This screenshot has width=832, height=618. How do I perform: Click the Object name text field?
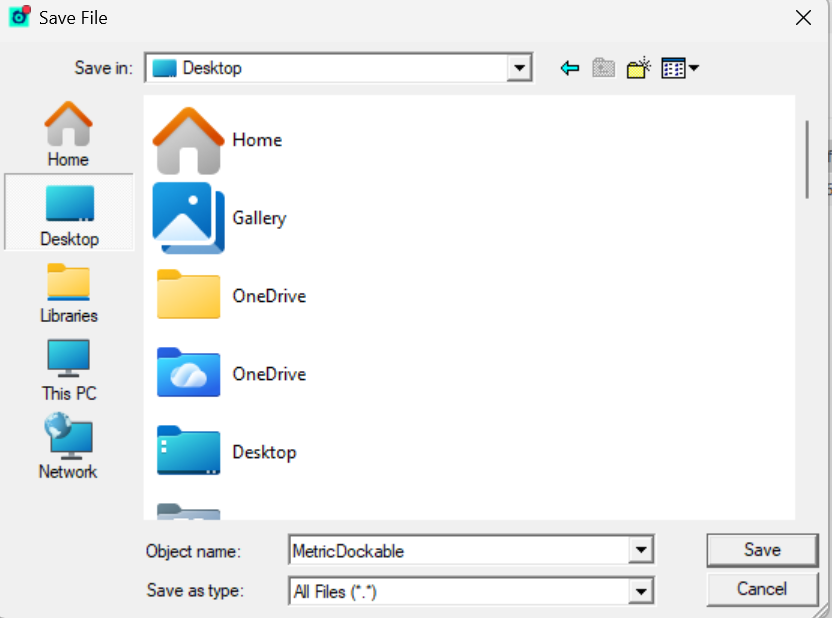pyautogui.click(x=458, y=550)
